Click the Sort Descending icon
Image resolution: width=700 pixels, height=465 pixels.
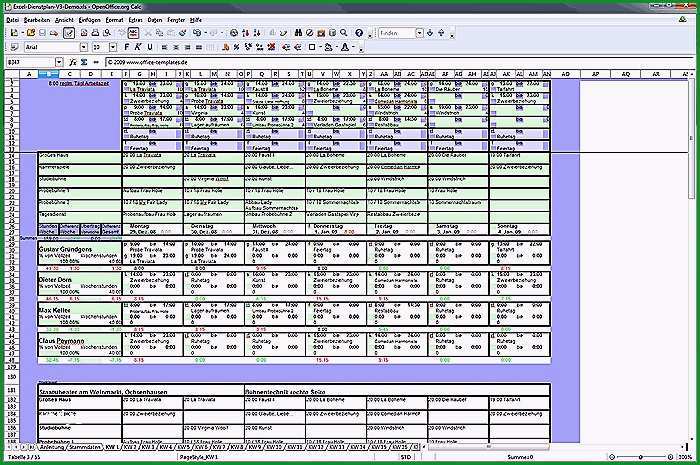coord(257,33)
